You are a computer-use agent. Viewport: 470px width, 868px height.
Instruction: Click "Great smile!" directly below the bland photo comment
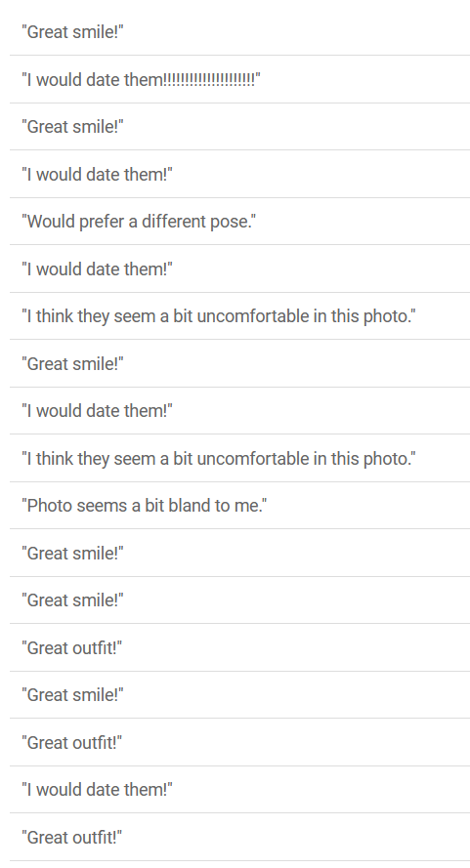click(239, 553)
